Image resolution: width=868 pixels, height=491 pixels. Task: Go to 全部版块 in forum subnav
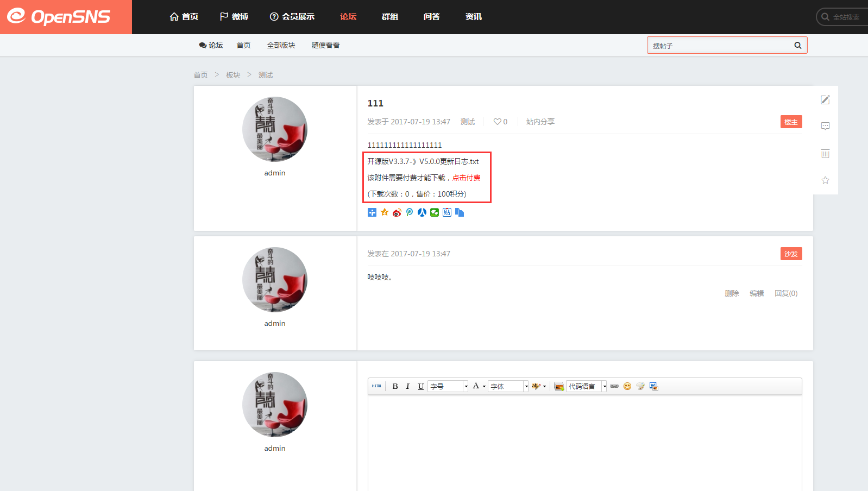[x=281, y=45]
